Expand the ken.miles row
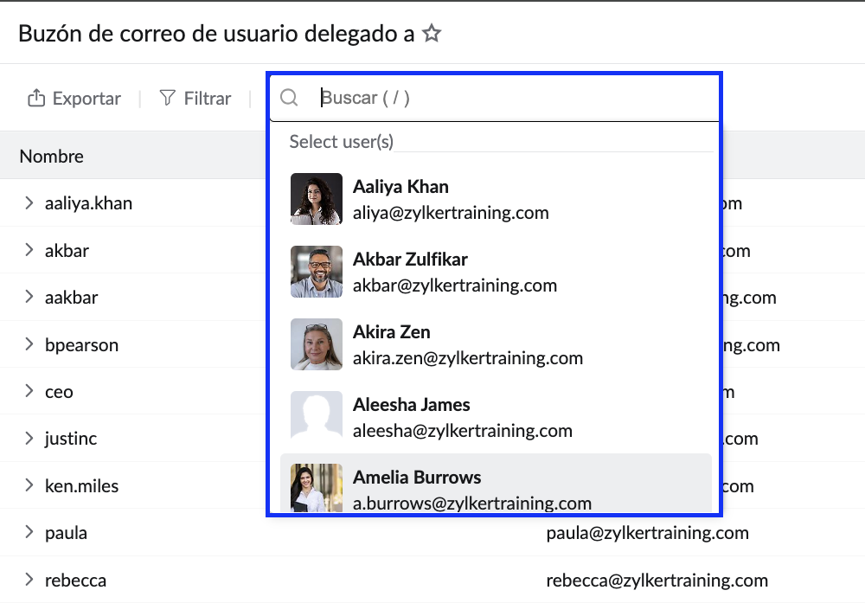 (29, 485)
